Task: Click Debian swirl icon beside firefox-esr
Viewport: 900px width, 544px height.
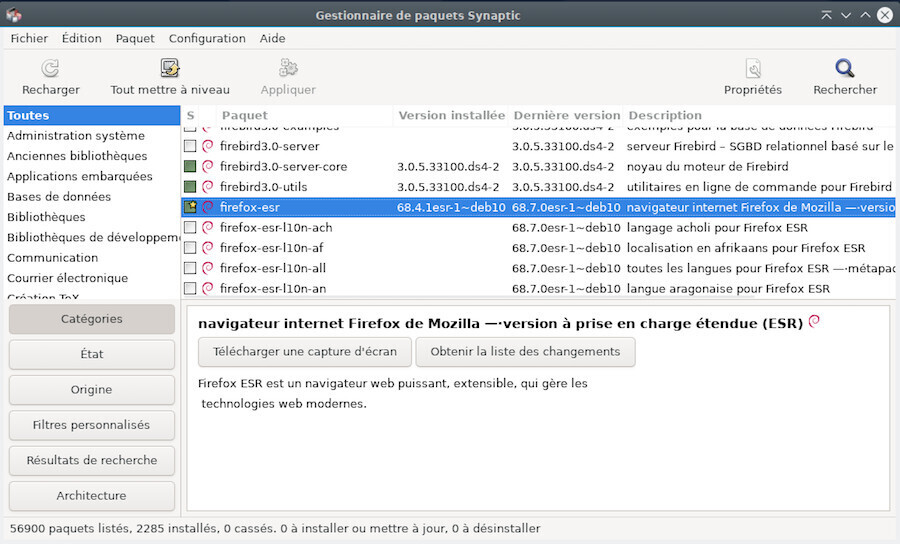Action: coord(208,207)
